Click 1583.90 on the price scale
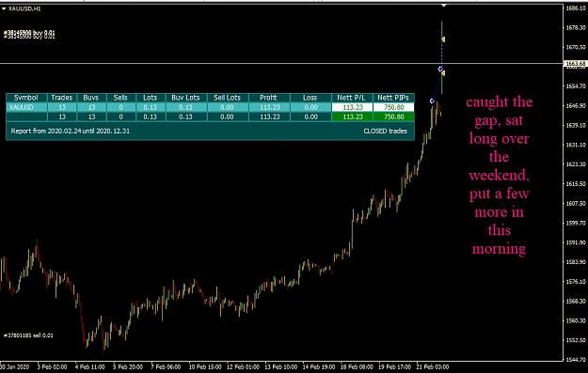The height and width of the screenshot is (373, 588). (x=575, y=262)
